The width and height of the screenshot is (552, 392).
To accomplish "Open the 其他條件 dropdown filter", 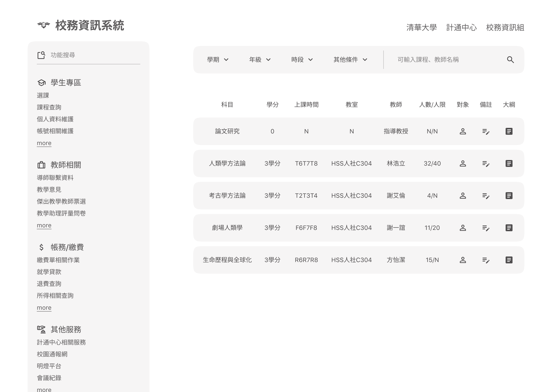I will pos(350,60).
